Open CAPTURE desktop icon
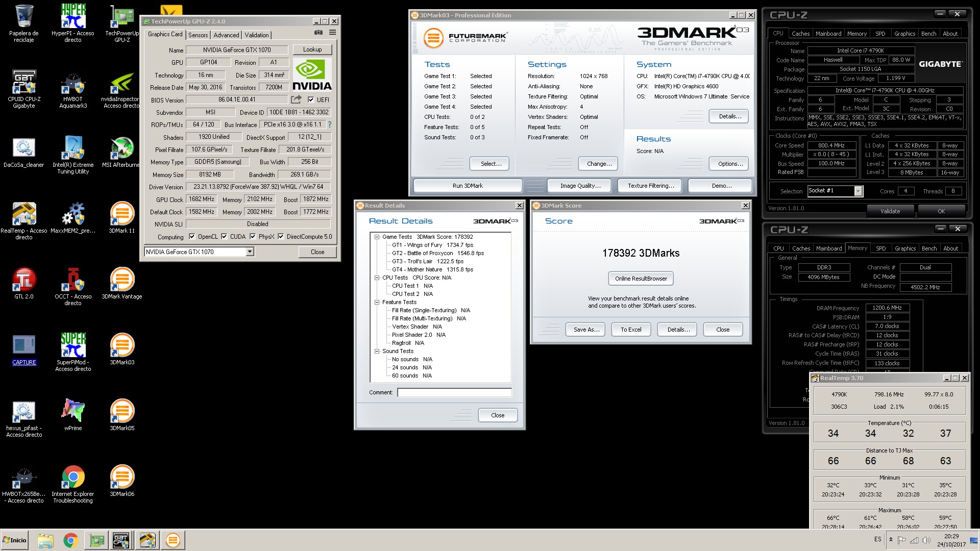Viewport: 980px width, 551px height. pyautogui.click(x=23, y=349)
